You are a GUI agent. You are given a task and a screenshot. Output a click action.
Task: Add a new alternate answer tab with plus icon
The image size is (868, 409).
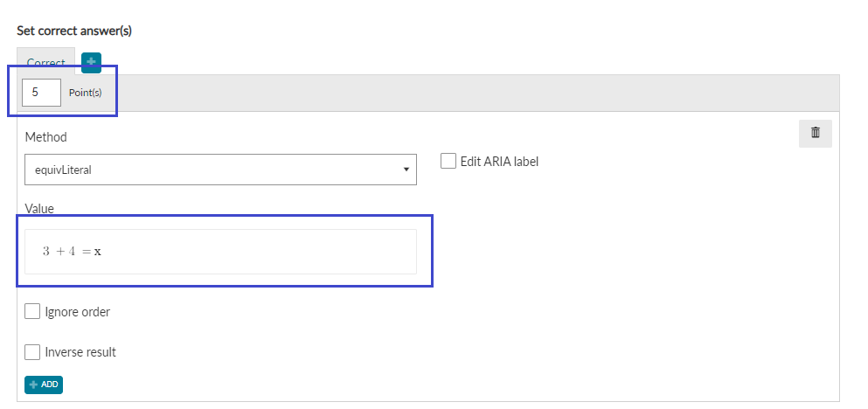pos(91,63)
